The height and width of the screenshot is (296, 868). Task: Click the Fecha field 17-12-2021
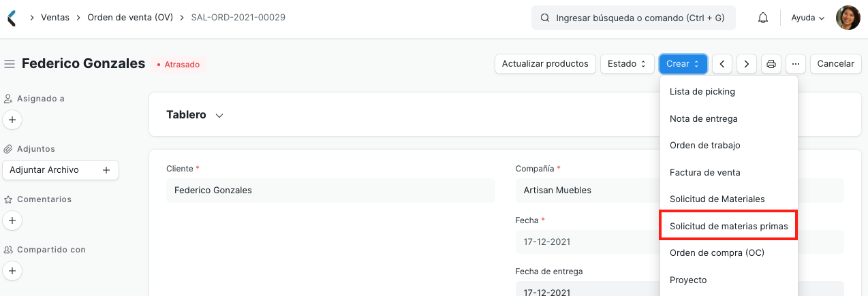[587, 242]
